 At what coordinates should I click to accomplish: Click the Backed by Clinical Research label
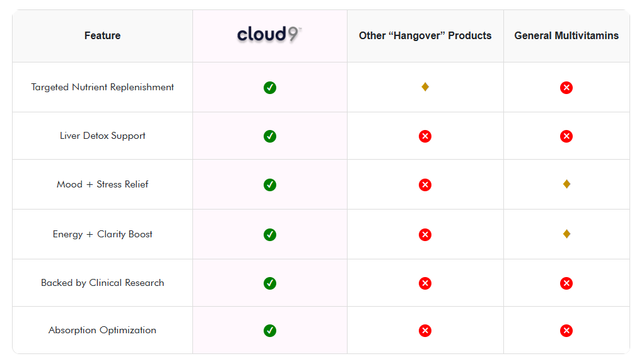(103, 283)
